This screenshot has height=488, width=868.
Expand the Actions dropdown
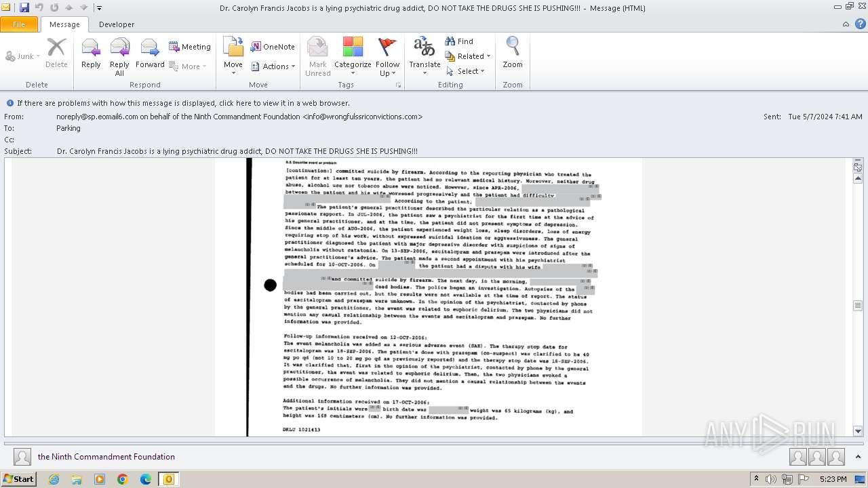pyautogui.click(x=273, y=66)
